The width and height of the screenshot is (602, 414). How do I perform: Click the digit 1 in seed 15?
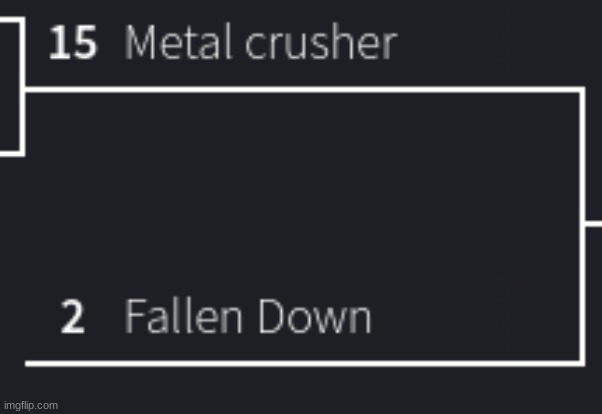pyautogui.click(x=59, y=43)
